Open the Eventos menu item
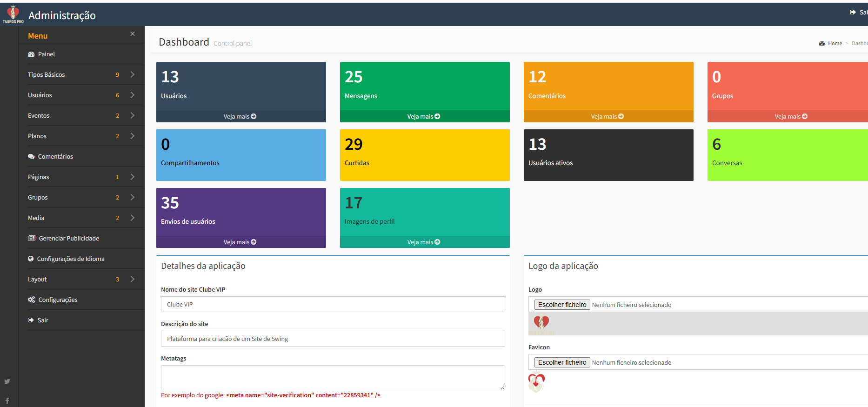 pos(39,116)
